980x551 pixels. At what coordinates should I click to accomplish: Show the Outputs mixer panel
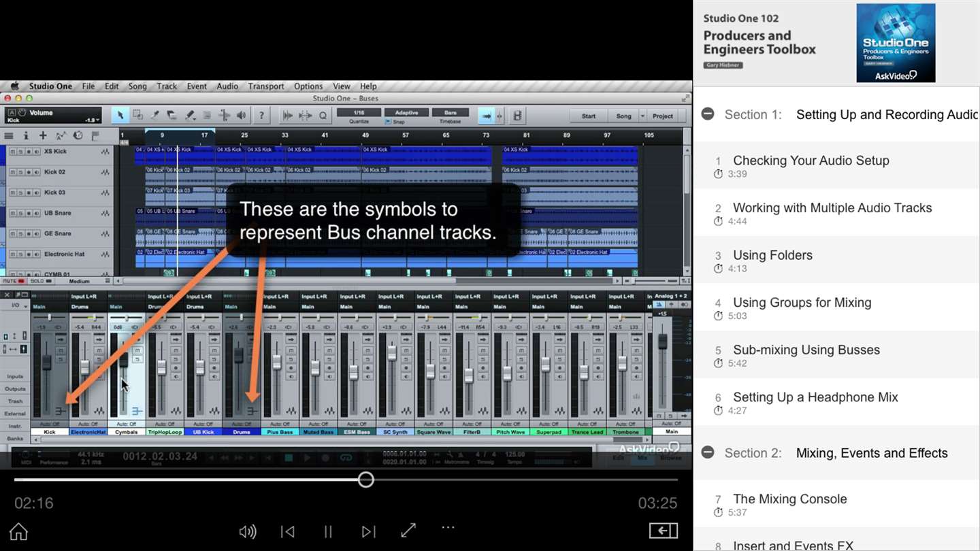tap(15, 389)
